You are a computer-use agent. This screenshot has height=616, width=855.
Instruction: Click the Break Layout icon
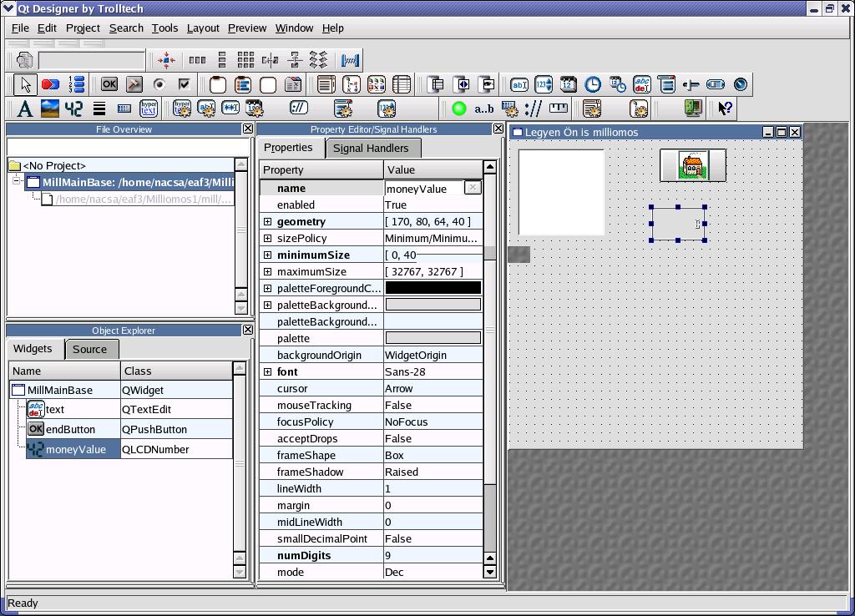pyautogui.click(x=318, y=60)
